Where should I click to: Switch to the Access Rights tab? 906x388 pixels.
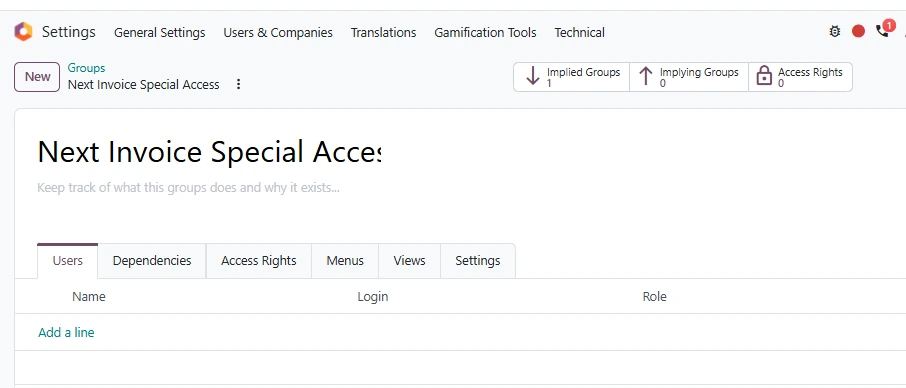(x=259, y=261)
